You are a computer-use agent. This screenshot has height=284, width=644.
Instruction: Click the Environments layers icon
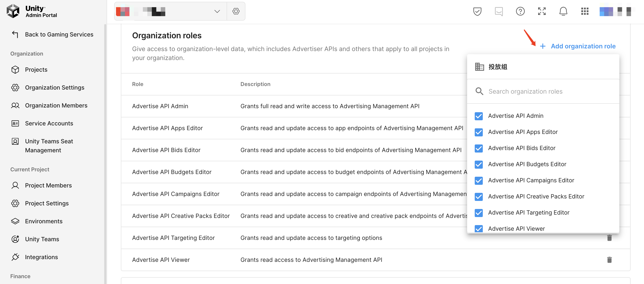pos(15,221)
